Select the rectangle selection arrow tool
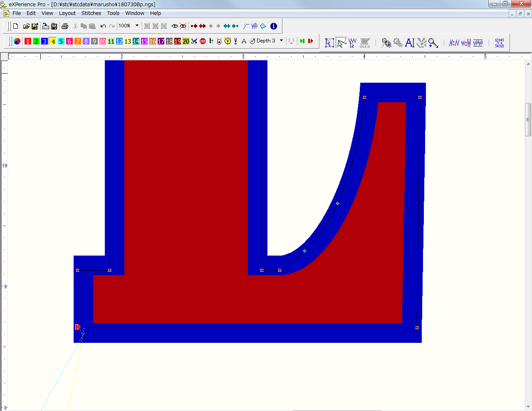Image resolution: width=532 pixels, height=411 pixels. [329, 42]
